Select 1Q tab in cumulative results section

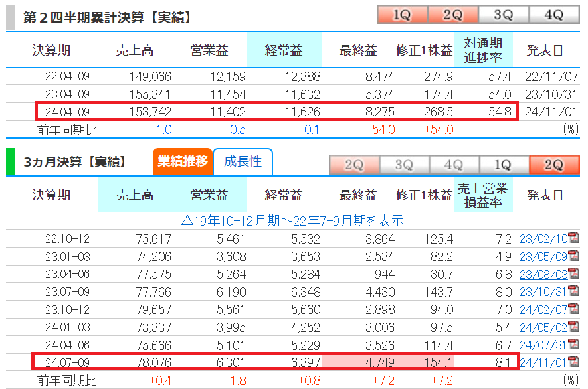(x=403, y=15)
